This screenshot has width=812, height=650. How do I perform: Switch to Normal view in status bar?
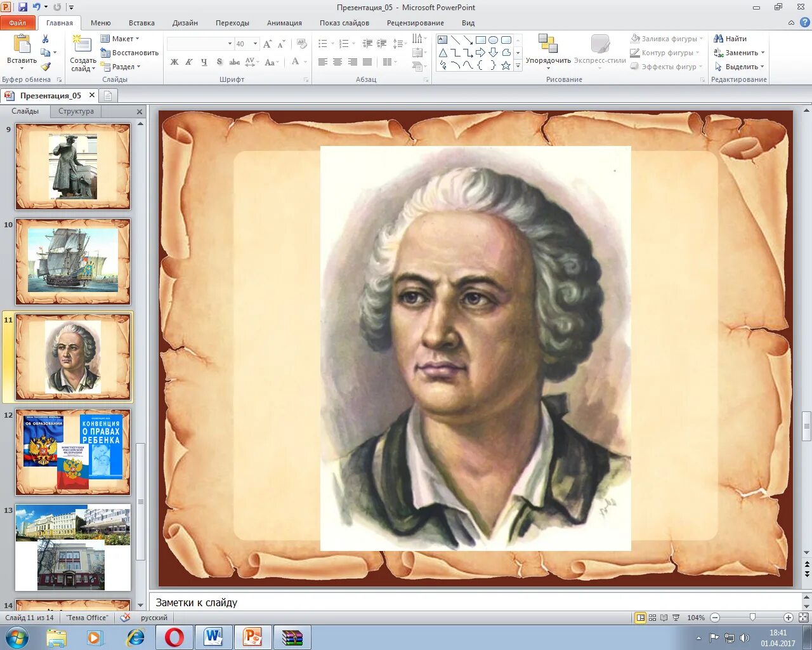pos(641,618)
